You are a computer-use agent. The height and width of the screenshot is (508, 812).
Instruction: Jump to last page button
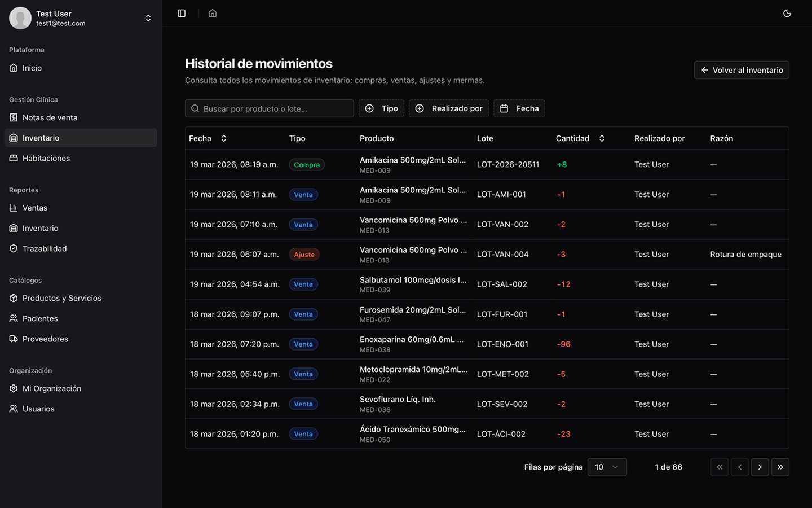[x=780, y=467]
